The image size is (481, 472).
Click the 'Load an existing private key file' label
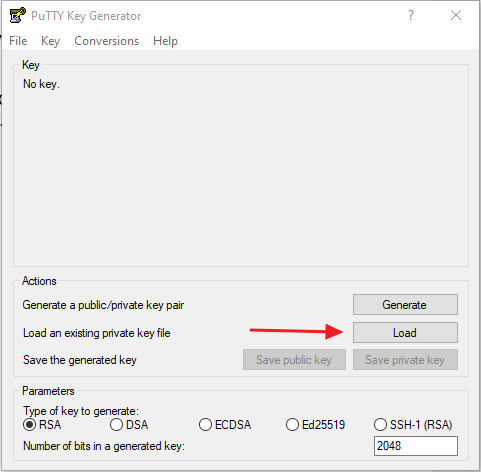[97, 333]
